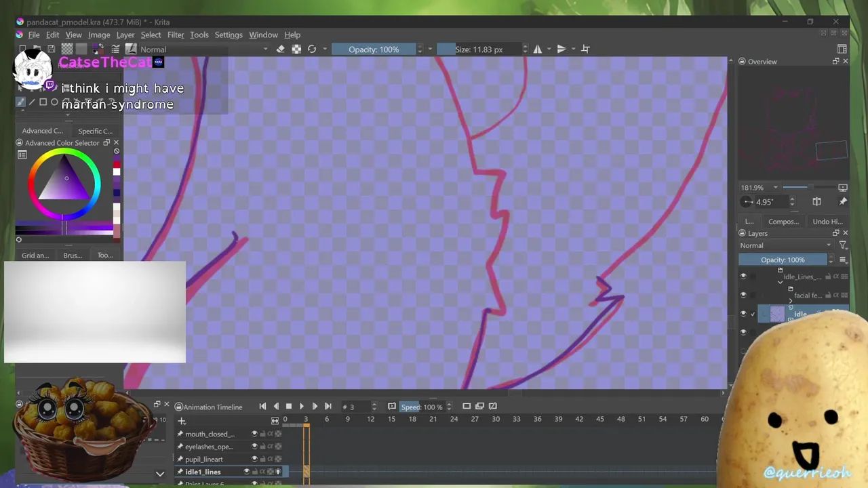Expand arrow below the timeline docker
The width and height of the screenshot is (868, 488).
click(160, 474)
